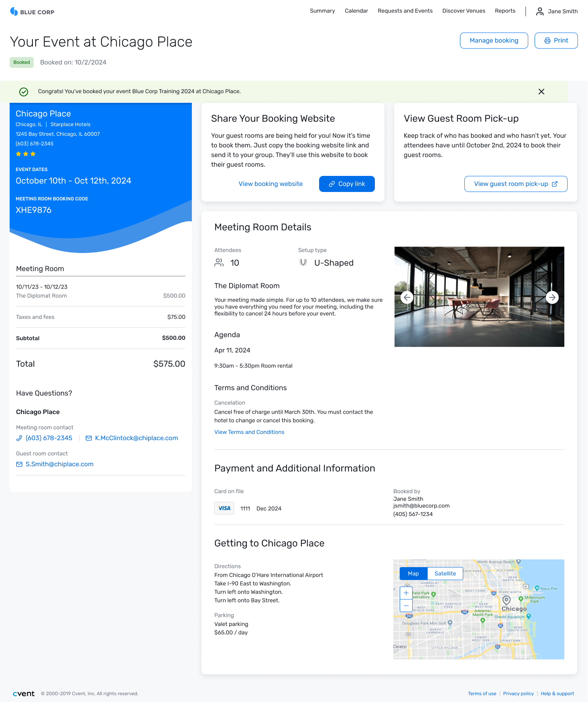The height and width of the screenshot is (702, 588).
Task: Click the phone icon beside (603) 678-2345
Action: (x=19, y=438)
